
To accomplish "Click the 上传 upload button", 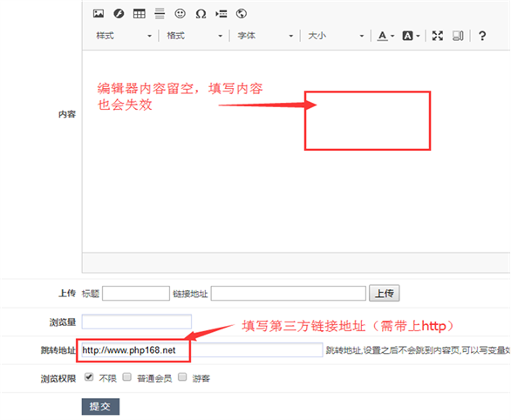I will tap(385, 294).
